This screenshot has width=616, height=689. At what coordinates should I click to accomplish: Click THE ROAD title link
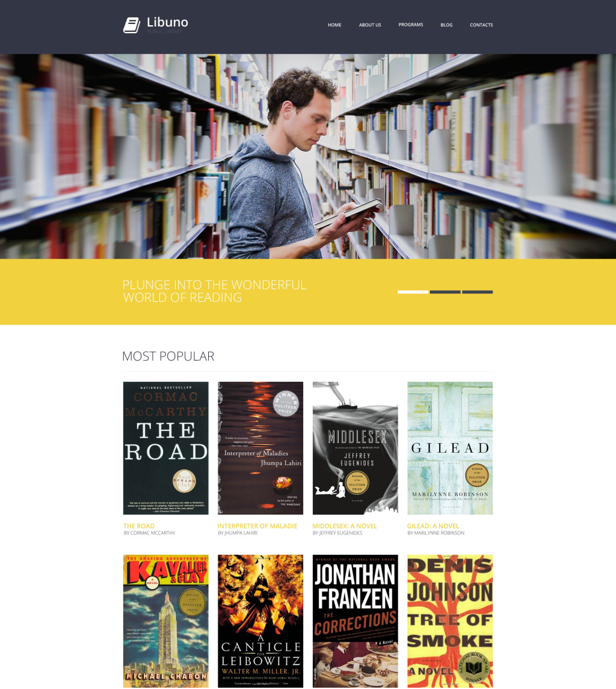pyautogui.click(x=139, y=525)
